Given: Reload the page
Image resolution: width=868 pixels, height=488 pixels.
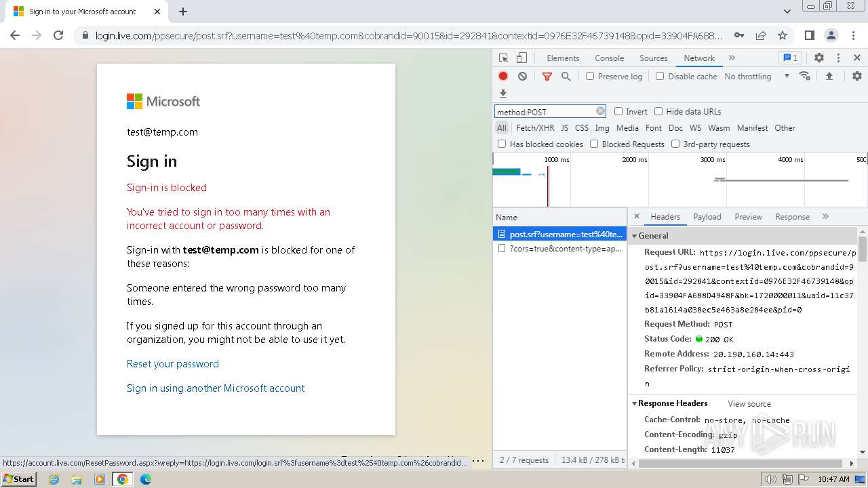Looking at the screenshot, I should click(x=58, y=35).
